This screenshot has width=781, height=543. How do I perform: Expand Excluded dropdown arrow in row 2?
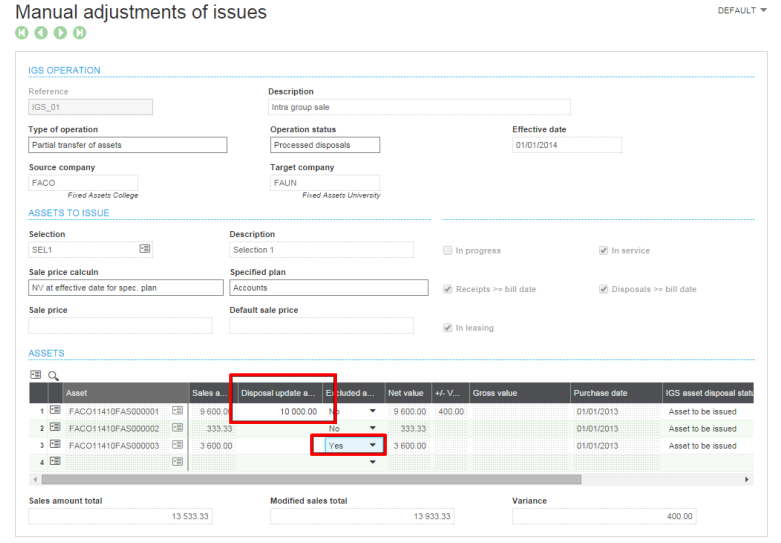coord(373,428)
